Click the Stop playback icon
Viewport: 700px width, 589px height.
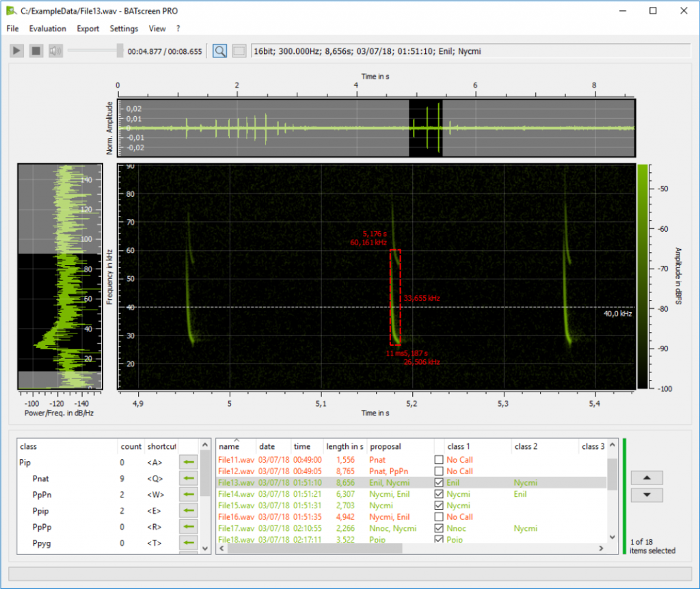tap(35, 50)
